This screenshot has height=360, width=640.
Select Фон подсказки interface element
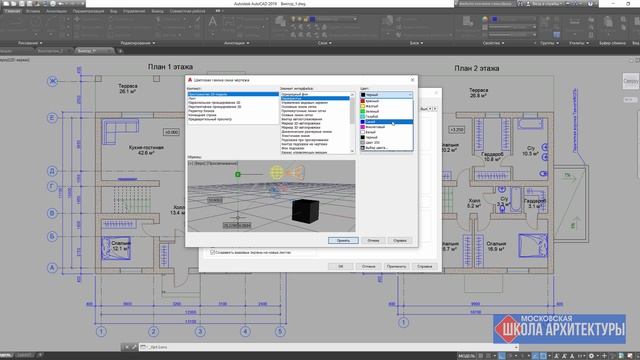pos(315,148)
